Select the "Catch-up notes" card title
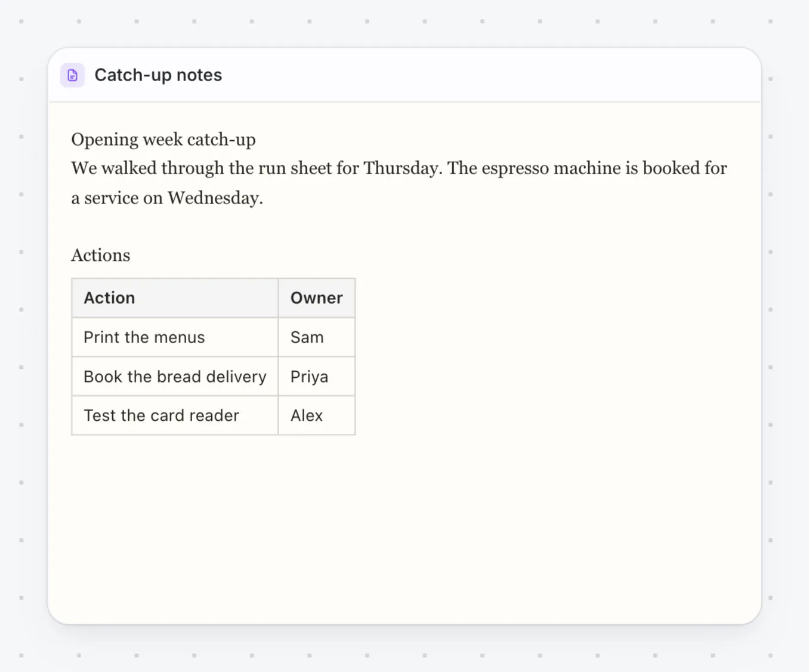Image resolution: width=809 pixels, height=672 pixels. (158, 75)
